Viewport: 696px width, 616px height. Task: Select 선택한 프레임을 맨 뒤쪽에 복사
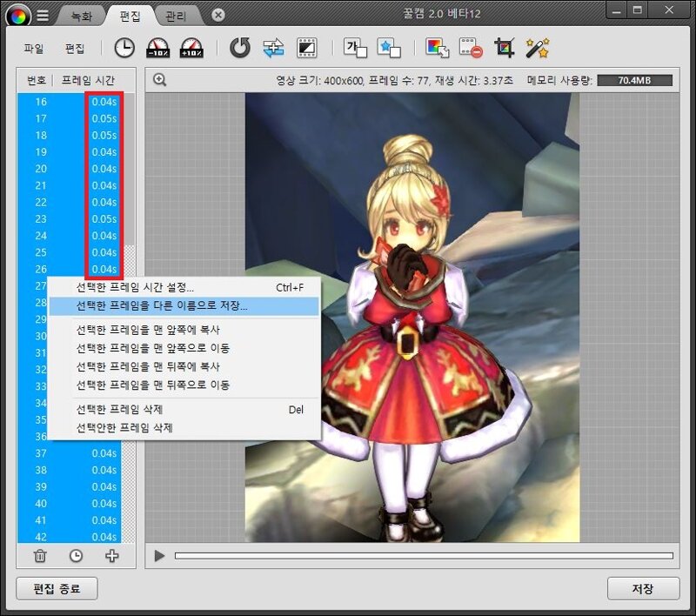click(184, 366)
